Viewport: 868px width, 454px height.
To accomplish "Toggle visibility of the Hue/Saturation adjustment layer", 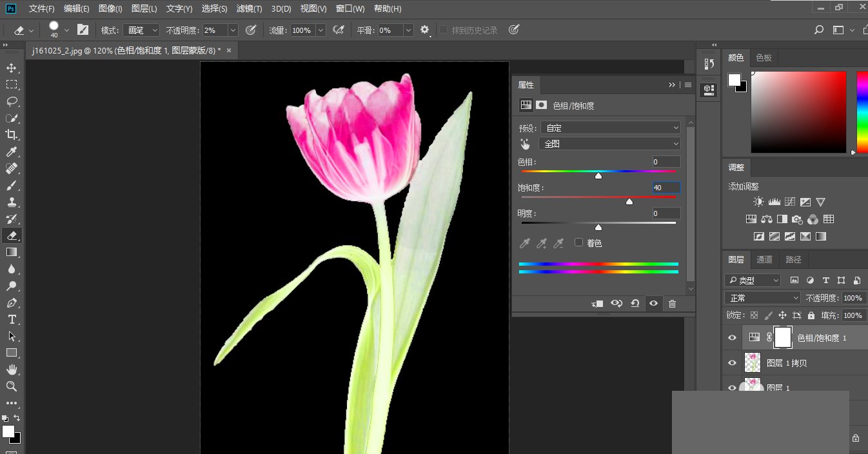I will pyautogui.click(x=732, y=337).
